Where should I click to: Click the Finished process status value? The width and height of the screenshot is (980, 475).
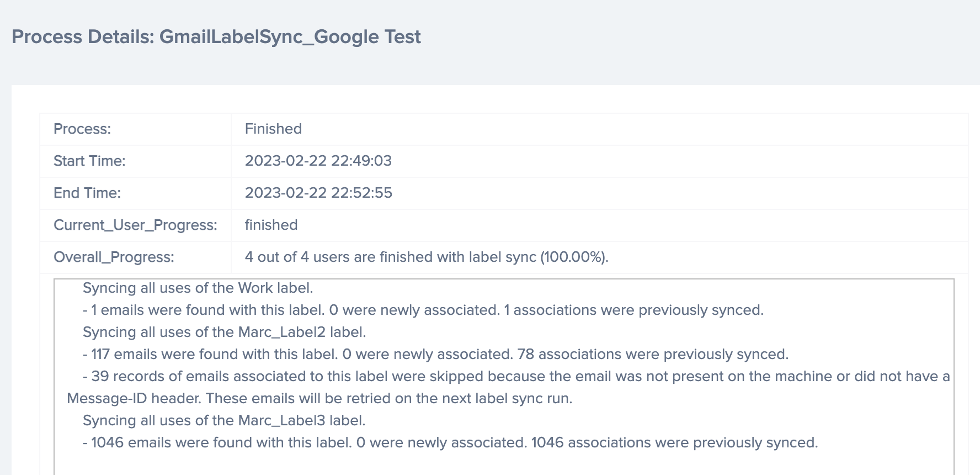point(273,129)
